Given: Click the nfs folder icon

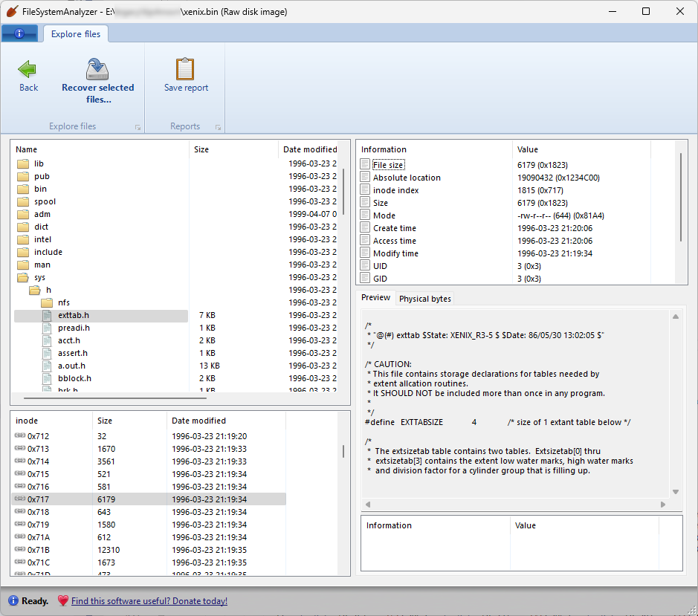Looking at the screenshot, I should pyautogui.click(x=47, y=302).
